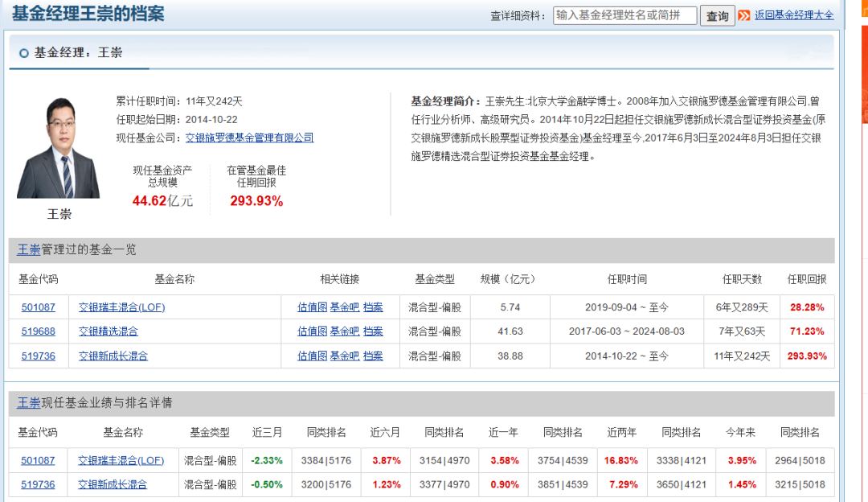This screenshot has width=868, height=502.
Task: Click the 71.23% return for 交银精选混合
Action: [807, 331]
